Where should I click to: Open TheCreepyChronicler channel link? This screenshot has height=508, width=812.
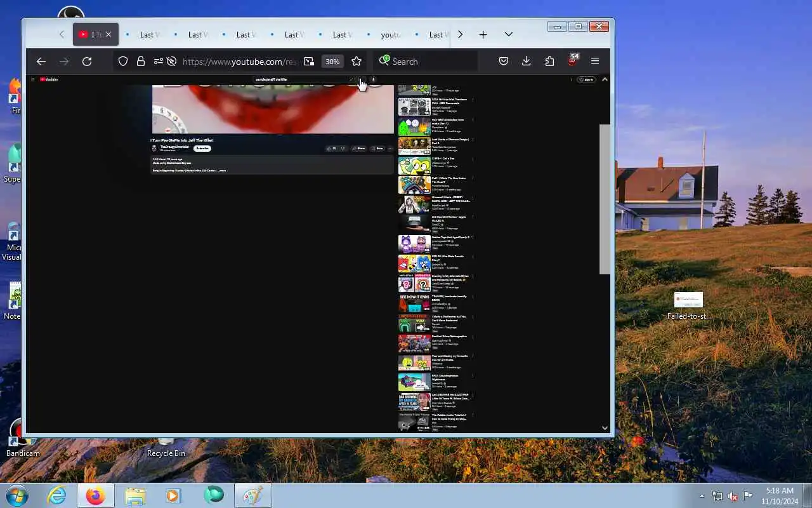click(x=174, y=147)
